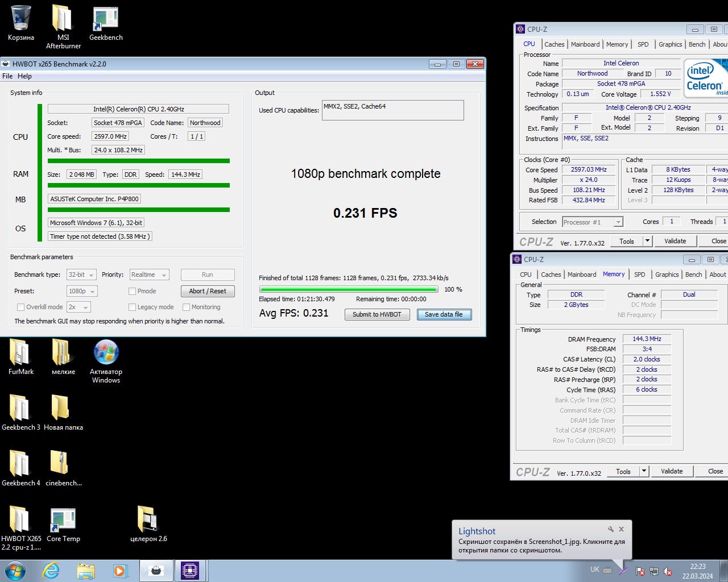Open the целерон 2.6 folder icon
Image resolution: width=728 pixels, height=582 pixels.
point(148,524)
